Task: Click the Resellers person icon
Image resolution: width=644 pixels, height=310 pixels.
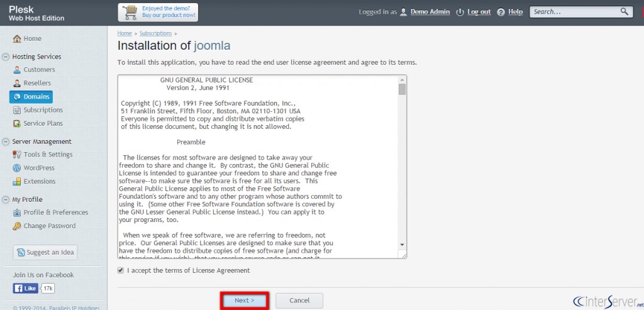Action: [x=17, y=84]
